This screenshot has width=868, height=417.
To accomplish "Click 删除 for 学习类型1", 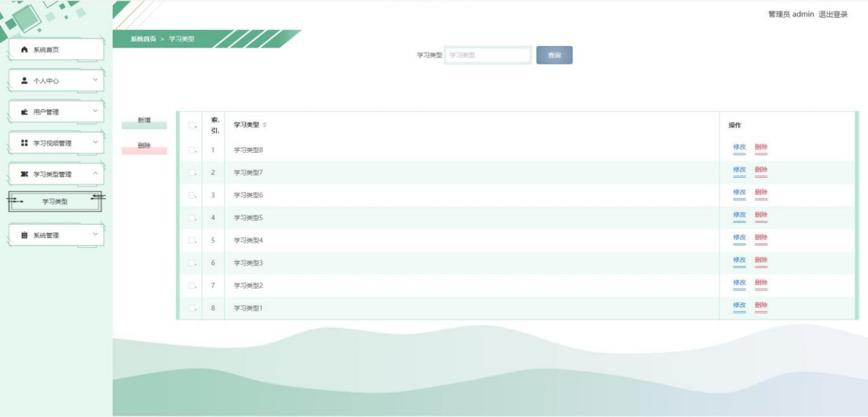I will pos(761,306).
